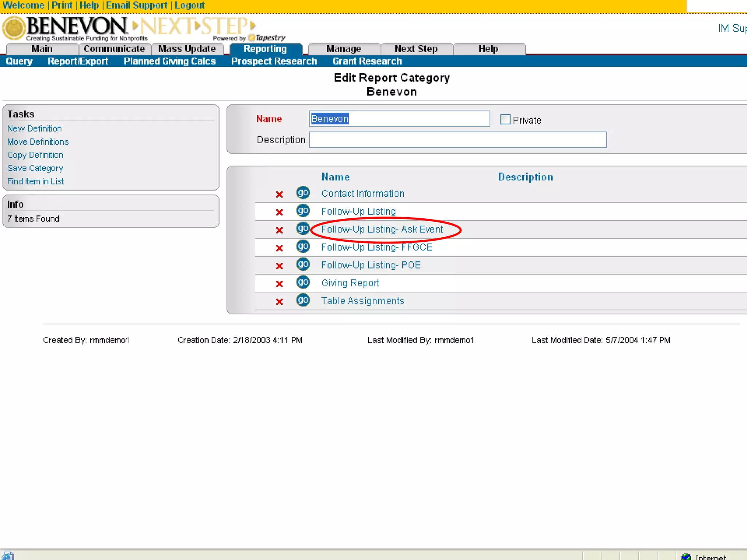
Task: Open the New Definition task link
Action: 34,128
